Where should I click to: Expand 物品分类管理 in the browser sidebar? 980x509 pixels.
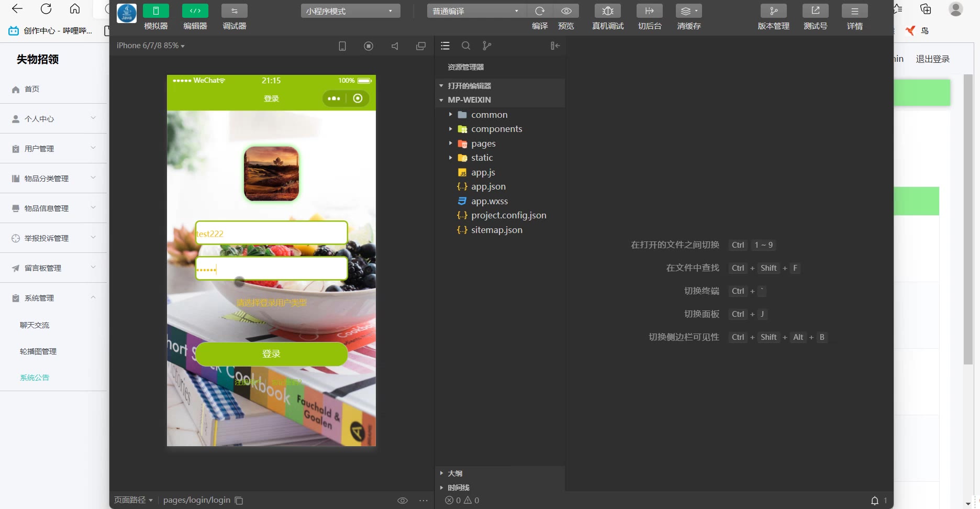53,179
